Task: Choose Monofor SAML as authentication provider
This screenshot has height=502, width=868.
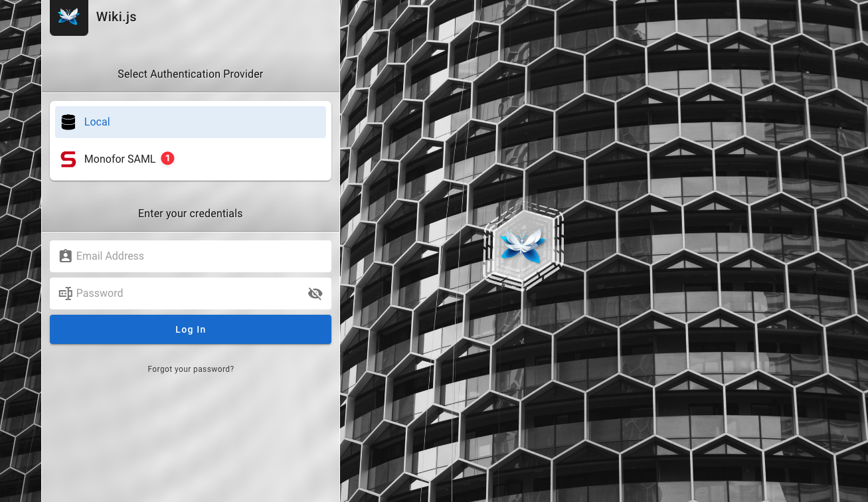Action: tap(120, 159)
